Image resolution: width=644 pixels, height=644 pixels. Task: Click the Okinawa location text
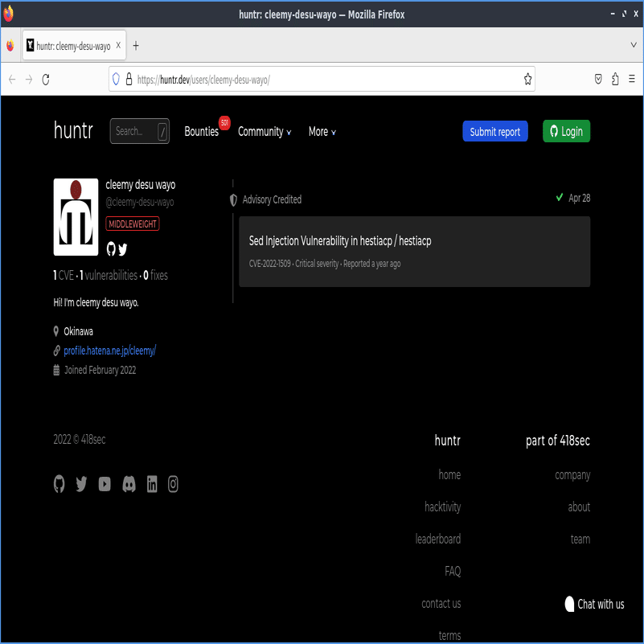click(78, 331)
